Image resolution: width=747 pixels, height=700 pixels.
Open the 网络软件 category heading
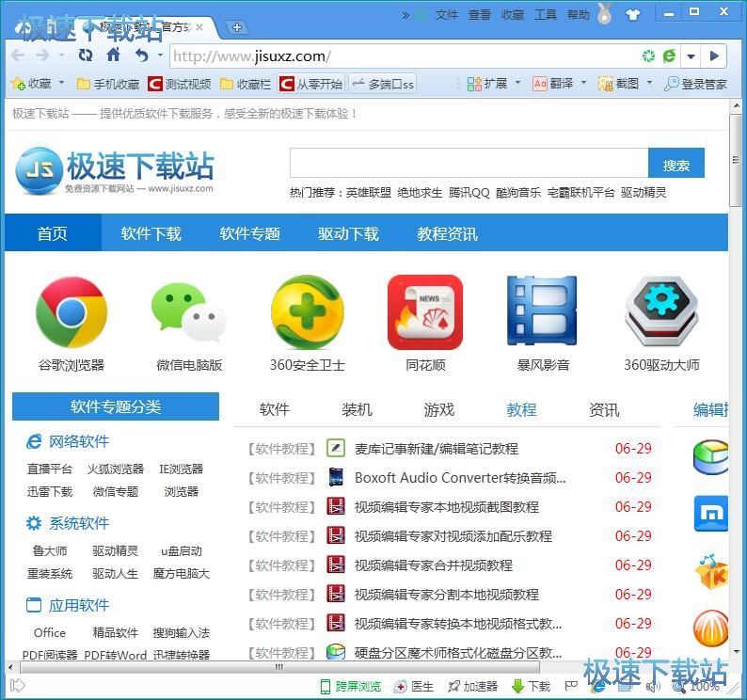tap(79, 441)
